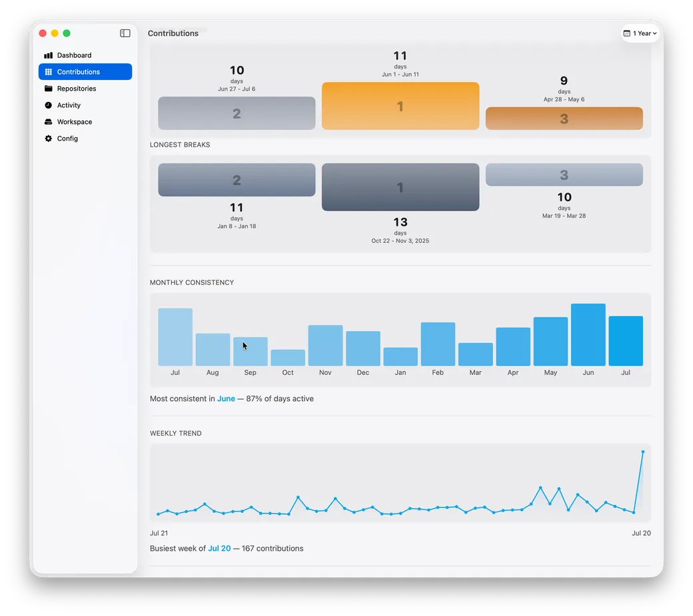Click the first Jul consistency bar

175,337
